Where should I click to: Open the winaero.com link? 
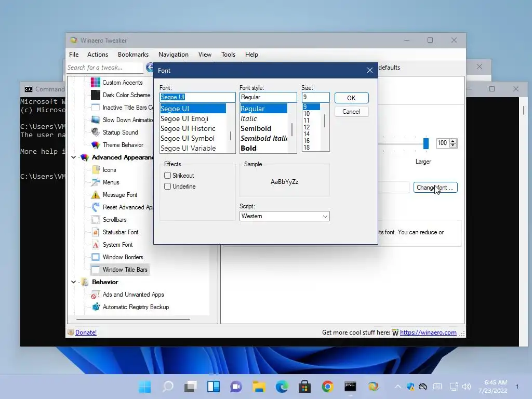[x=428, y=332]
